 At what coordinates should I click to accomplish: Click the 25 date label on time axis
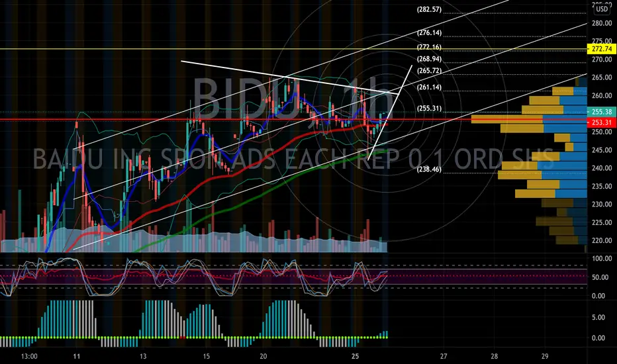click(356, 357)
